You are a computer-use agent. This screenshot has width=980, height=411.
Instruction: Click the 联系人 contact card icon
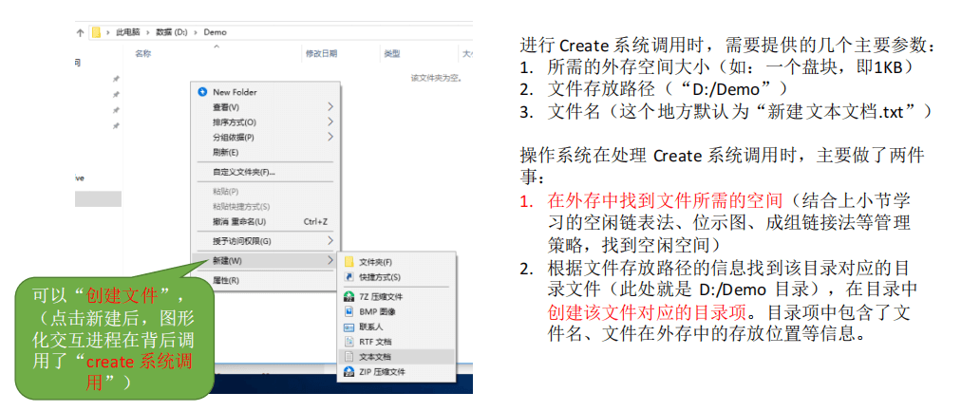coord(349,327)
